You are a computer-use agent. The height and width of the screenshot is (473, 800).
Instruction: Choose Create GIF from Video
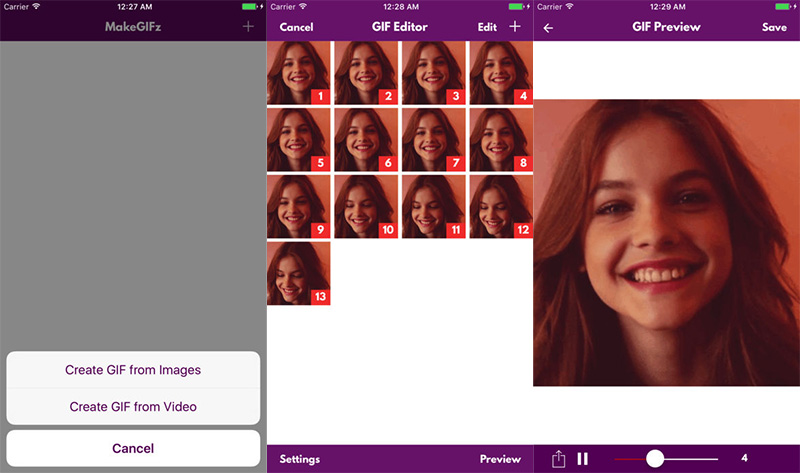[133, 407]
